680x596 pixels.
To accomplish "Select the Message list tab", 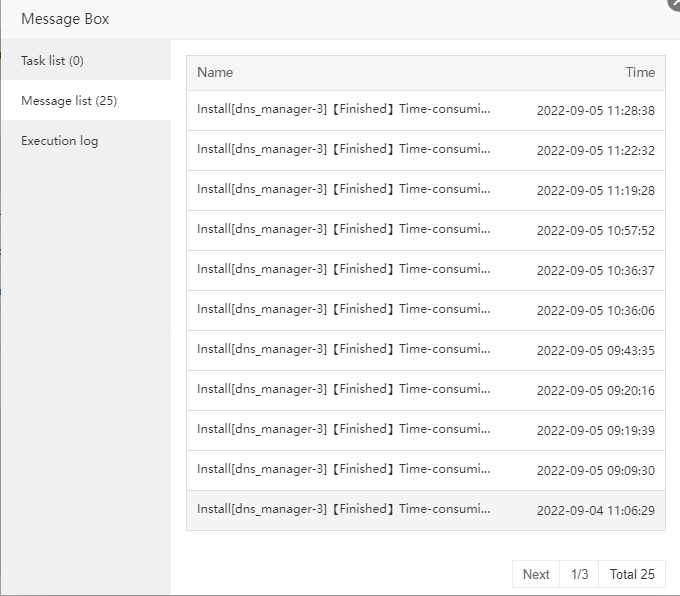I will click(x=69, y=101).
